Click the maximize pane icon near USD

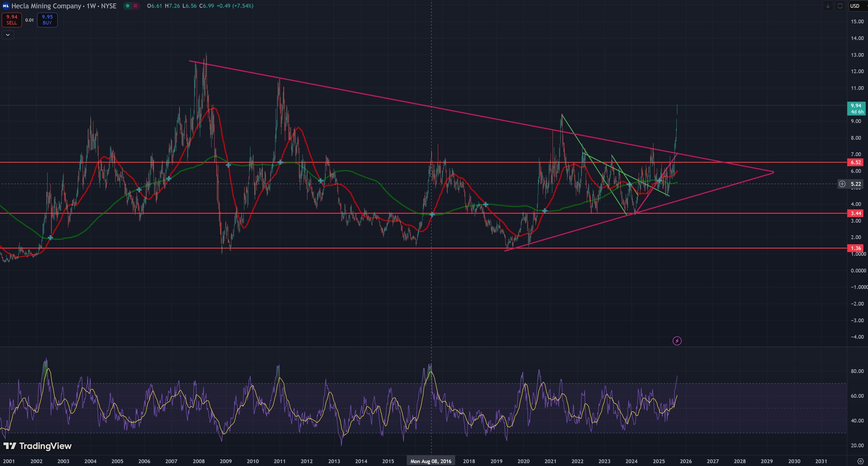click(x=840, y=6)
